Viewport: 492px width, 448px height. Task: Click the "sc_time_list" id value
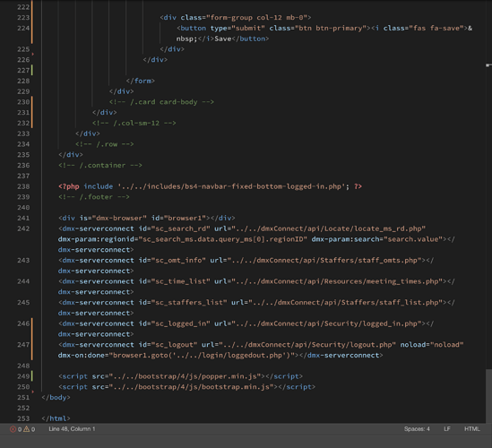click(x=180, y=281)
